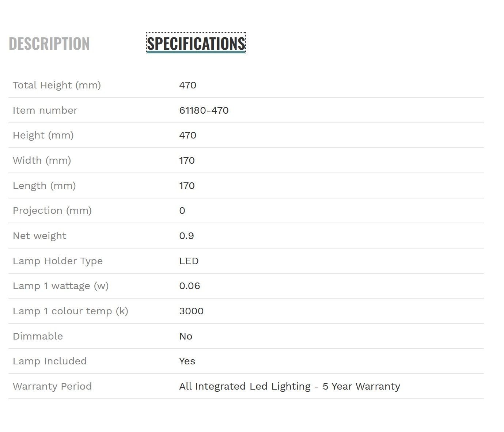
Task: Click the Lamp 1 wattage (w) label
Action: 61,286
